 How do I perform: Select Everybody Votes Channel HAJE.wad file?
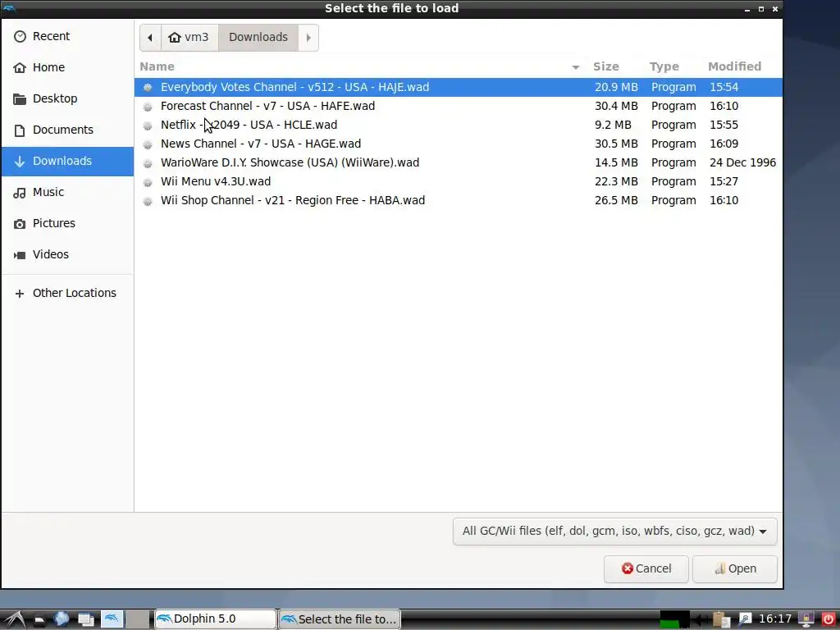point(458,87)
